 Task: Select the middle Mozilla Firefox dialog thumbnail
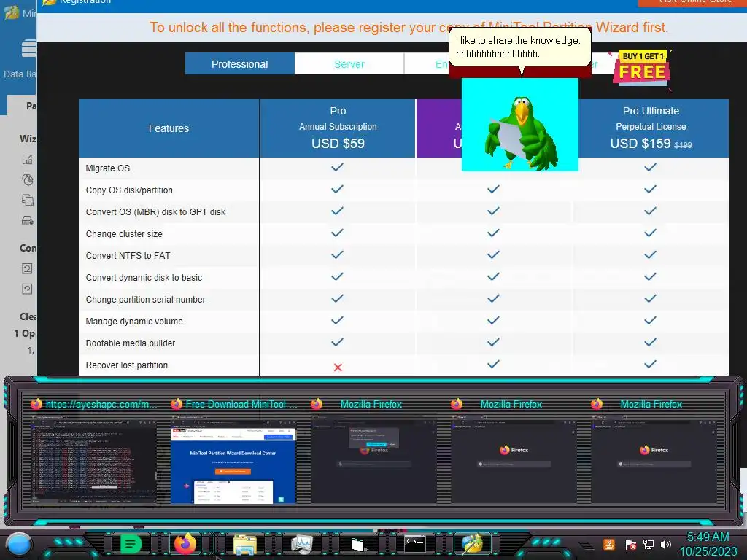pyautogui.click(x=373, y=461)
